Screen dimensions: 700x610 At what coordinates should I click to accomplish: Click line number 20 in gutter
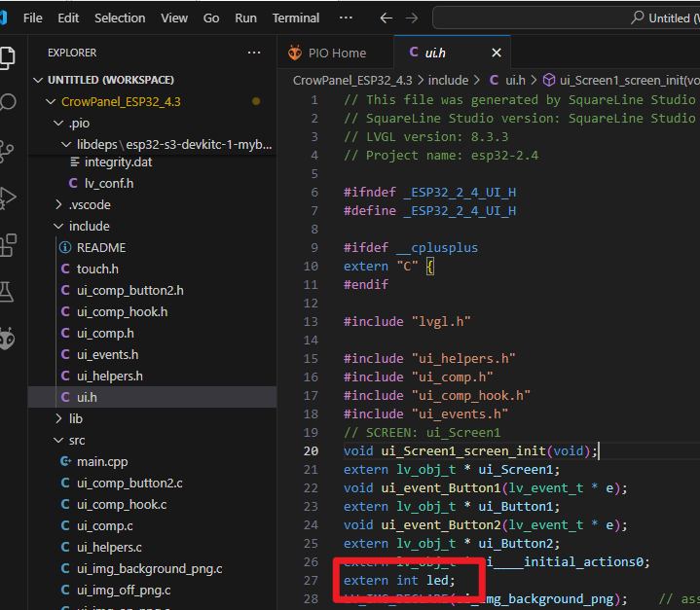pyautogui.click(x=312, y=451)
